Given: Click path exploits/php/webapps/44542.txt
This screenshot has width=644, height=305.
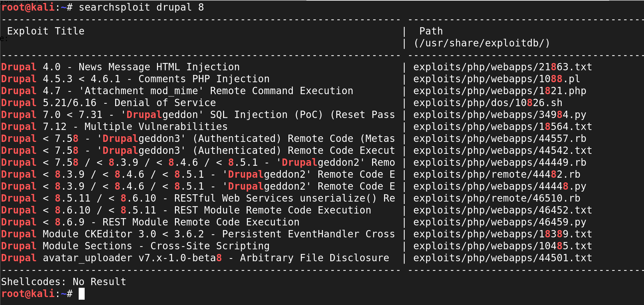Looking at the screenshot, I should 503,151.
